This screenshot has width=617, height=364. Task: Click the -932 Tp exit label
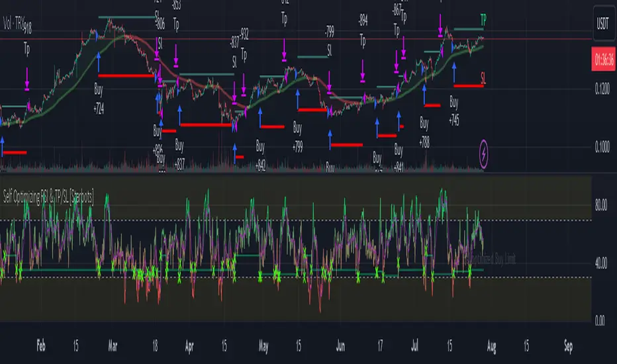click(x=244, y=45)
